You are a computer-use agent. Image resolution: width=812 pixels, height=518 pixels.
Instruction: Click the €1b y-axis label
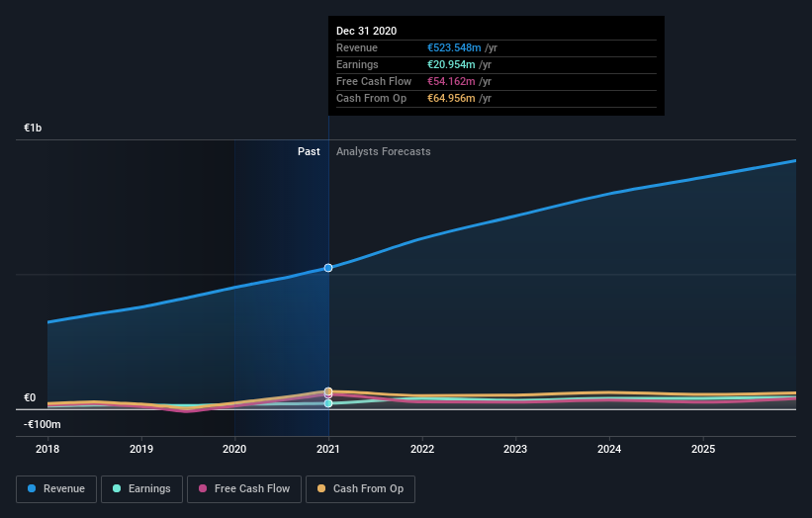33,128
